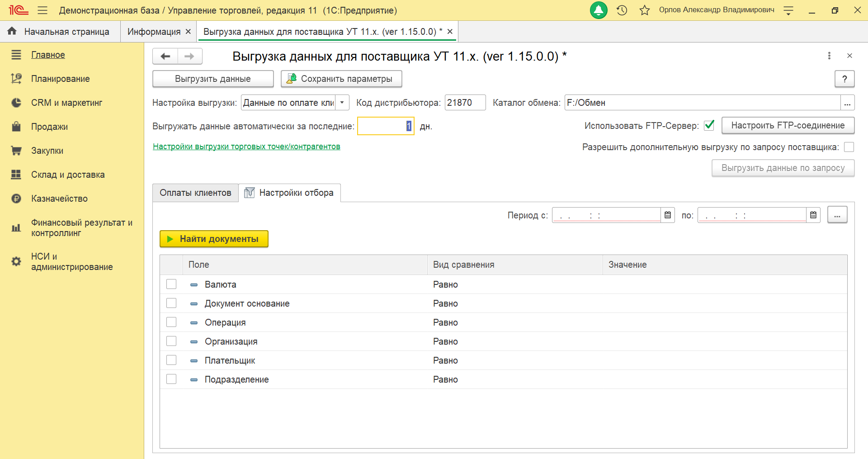
Task: Click the Период с date field
Action: click(x=606, y=215)
